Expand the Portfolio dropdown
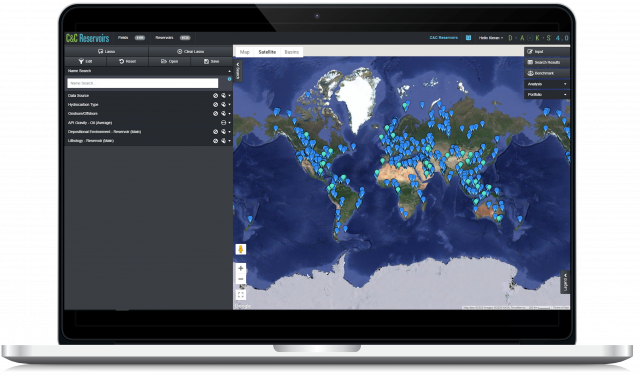Screen dimensions: 640x375 click(547, 95)
